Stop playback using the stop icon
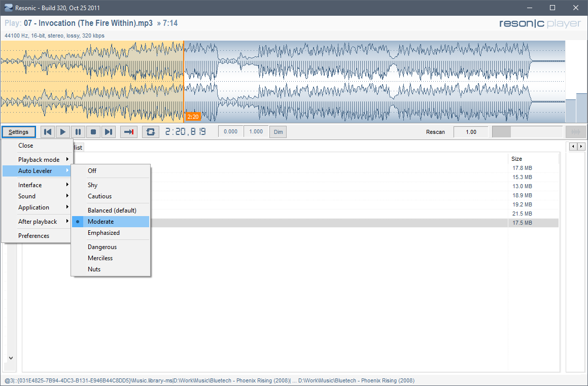The image size is (588, 386). [93, 132]
